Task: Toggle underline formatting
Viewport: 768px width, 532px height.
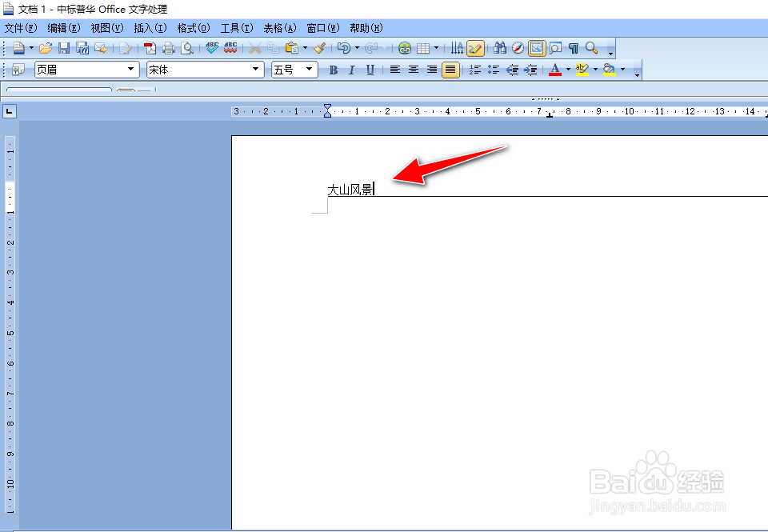Action: [x=370, y=70]
